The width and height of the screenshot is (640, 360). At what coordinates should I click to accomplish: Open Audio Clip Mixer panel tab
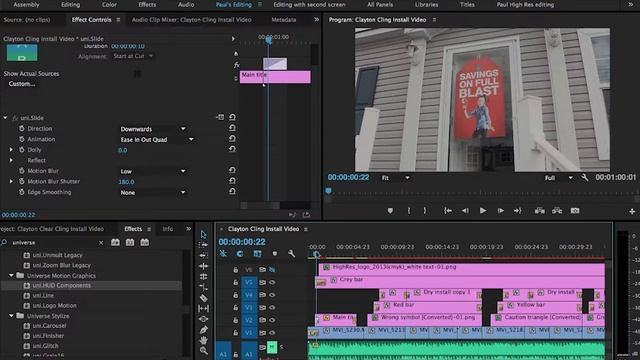[x=191, y=20]
